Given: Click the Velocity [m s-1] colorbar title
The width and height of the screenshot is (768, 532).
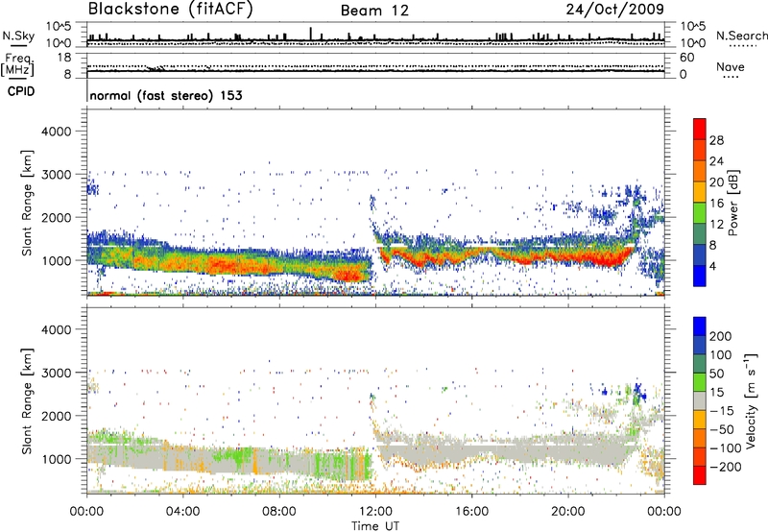Looking at the screenshot, I should [752, 400].
